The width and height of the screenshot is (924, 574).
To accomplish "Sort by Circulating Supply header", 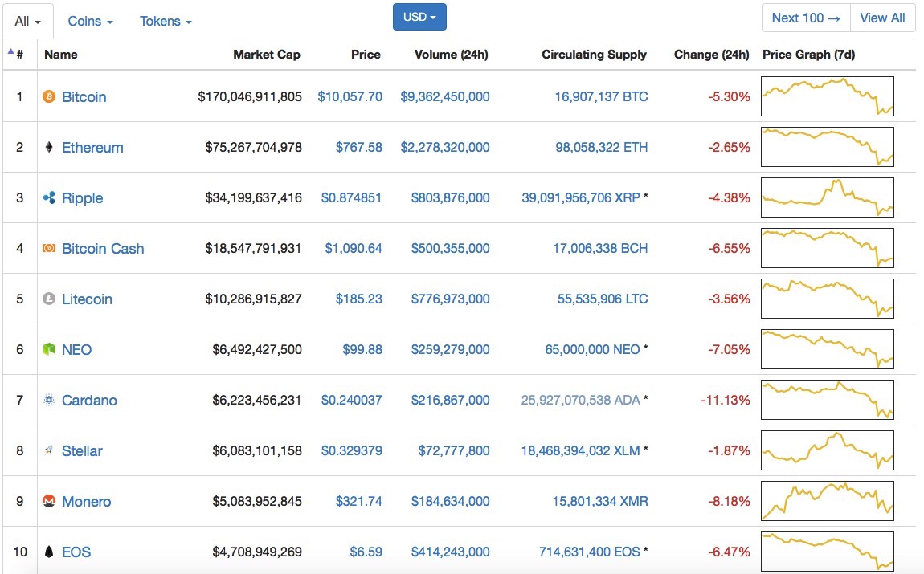I will [x=594, y=54].
